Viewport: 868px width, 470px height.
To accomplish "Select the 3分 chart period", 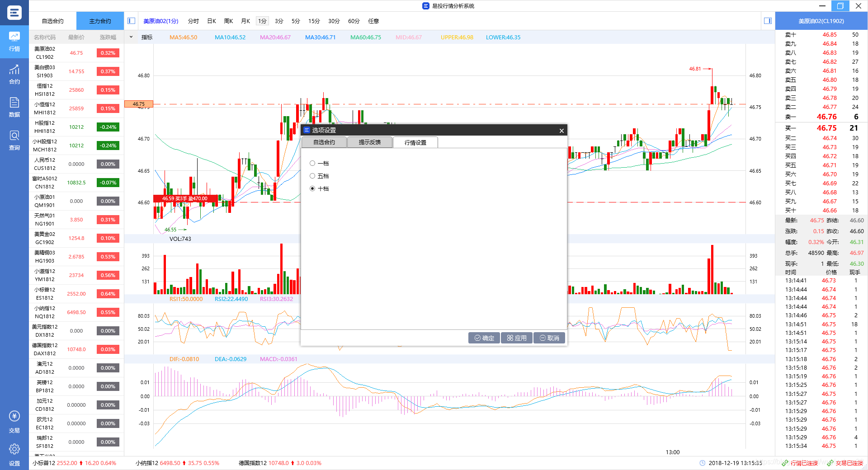I will tap(279, 21).
